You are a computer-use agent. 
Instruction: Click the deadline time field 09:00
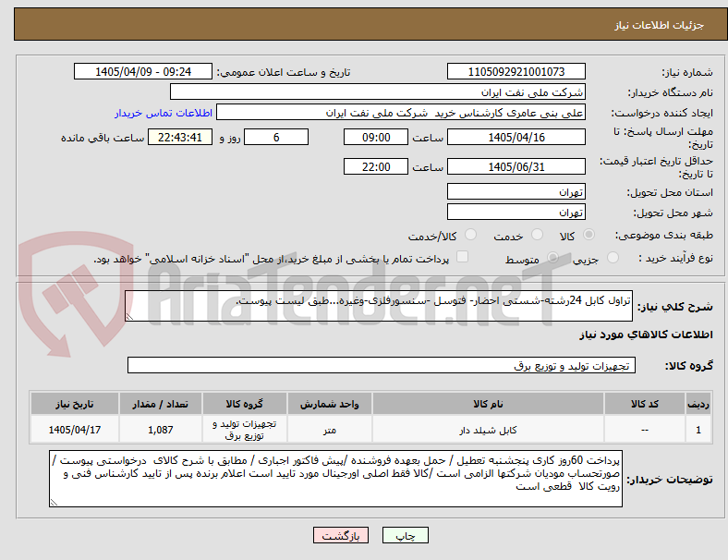[376, 137]
